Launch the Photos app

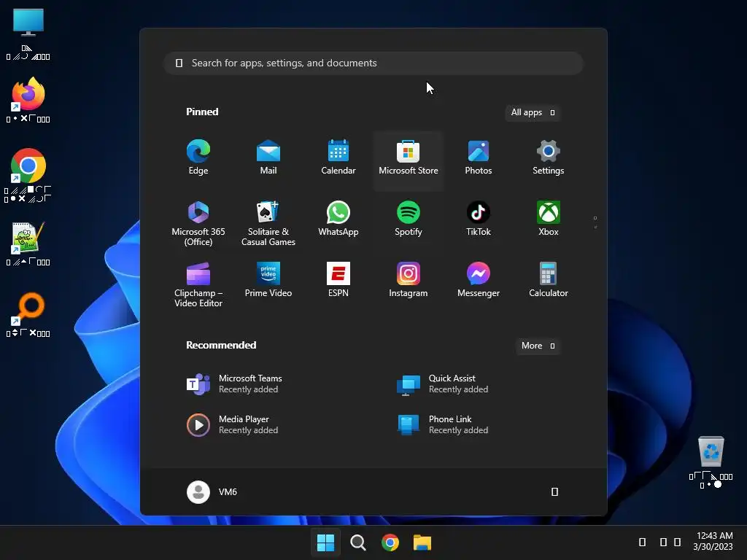[479, 158]
